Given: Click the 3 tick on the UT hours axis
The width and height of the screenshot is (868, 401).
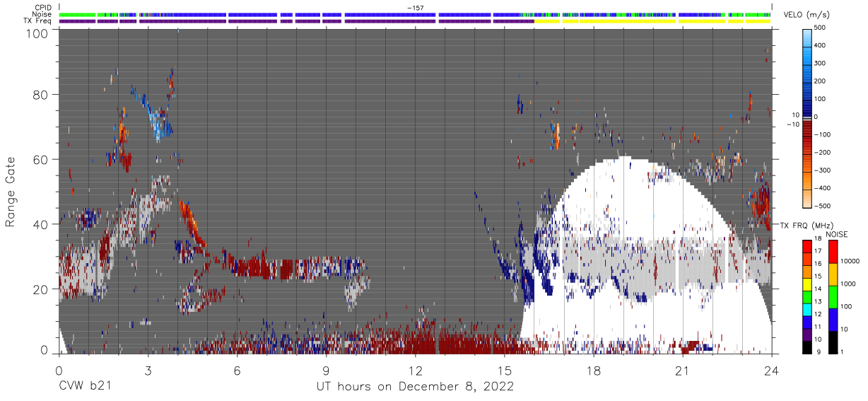Looking at the screenshot, I should click(148, 370).
